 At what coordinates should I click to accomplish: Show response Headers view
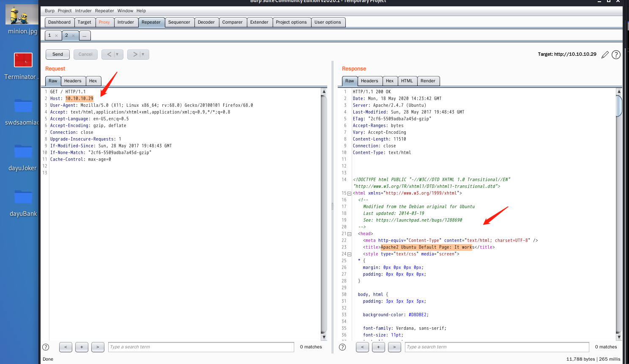tap(369, 81)
